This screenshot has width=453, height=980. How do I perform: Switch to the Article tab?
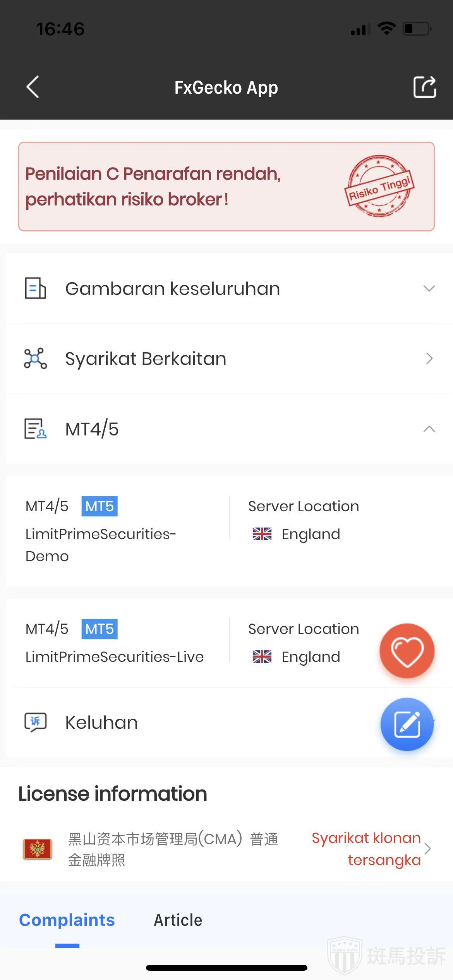(x=178, y=920)
